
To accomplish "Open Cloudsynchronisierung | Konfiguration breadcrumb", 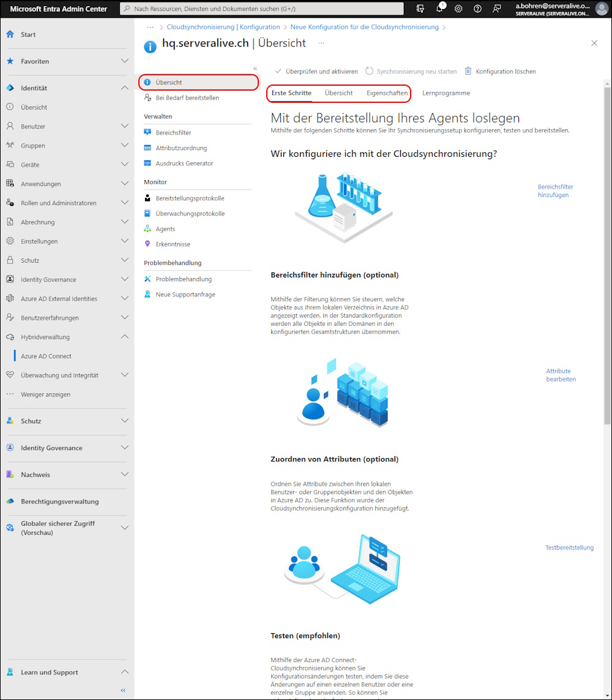I will pos(223,27).
